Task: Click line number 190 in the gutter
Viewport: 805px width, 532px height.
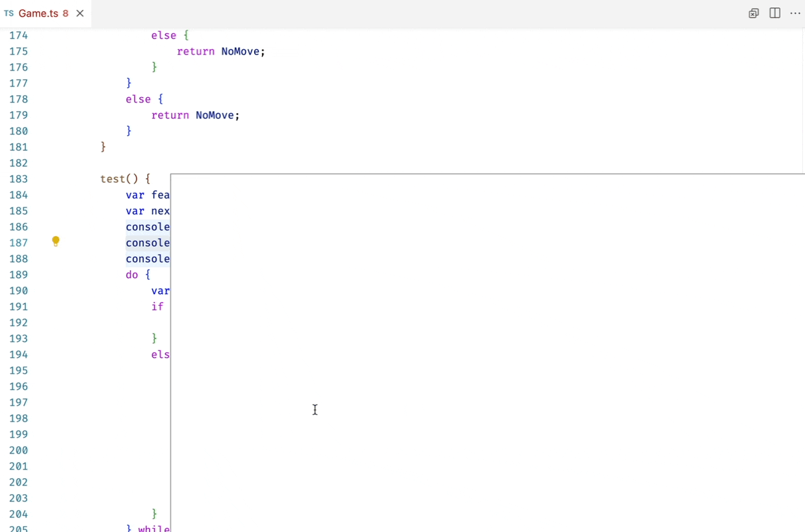Action: pos(18,291)
